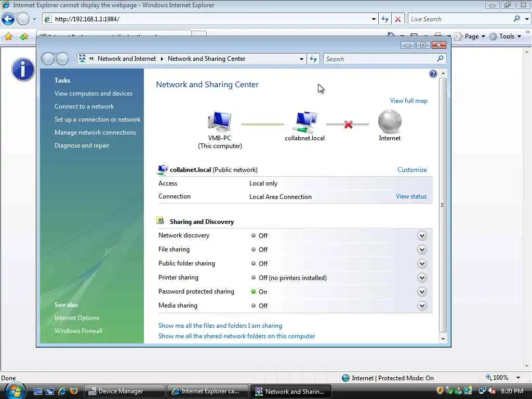The image size is (532, 399).
Task: Expand File sharing settings
Action: (x=422, y=250)
